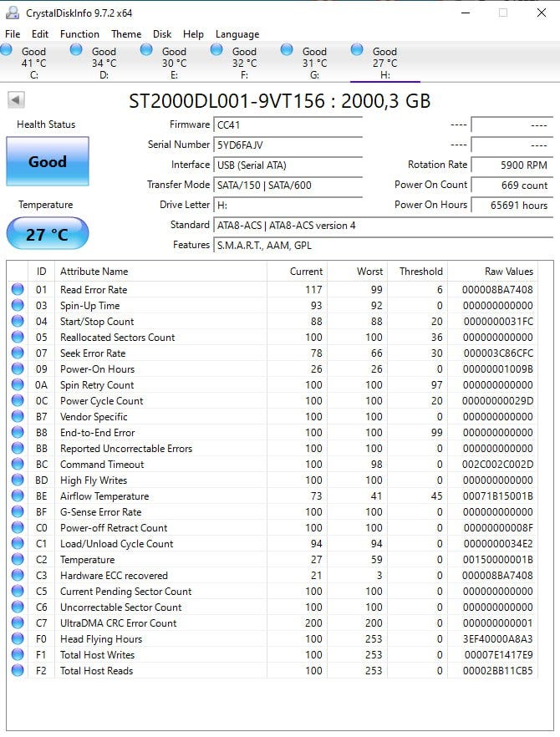Image resolution: width=560 pixels, height=737 pixels.
Task: Click the Standard field ATA8-ACS
Action: 383,225
